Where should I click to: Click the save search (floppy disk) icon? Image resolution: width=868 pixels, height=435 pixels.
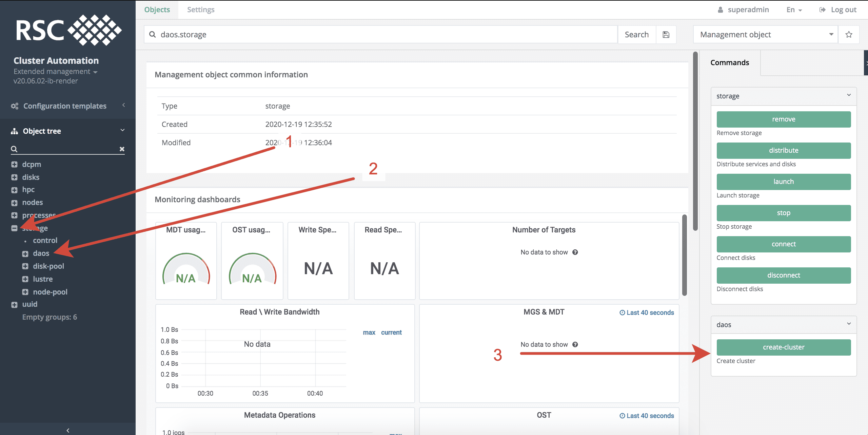pyautogui.click(x=666, y=34)
